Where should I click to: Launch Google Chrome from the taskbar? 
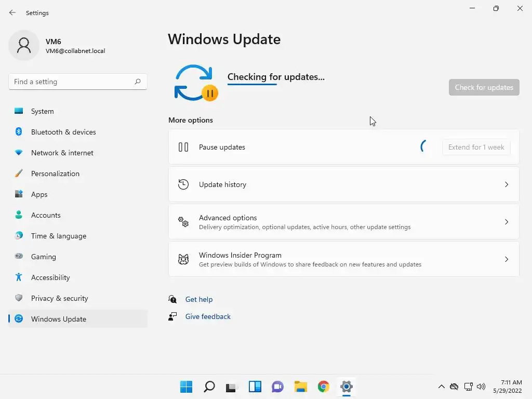(323, 387)
